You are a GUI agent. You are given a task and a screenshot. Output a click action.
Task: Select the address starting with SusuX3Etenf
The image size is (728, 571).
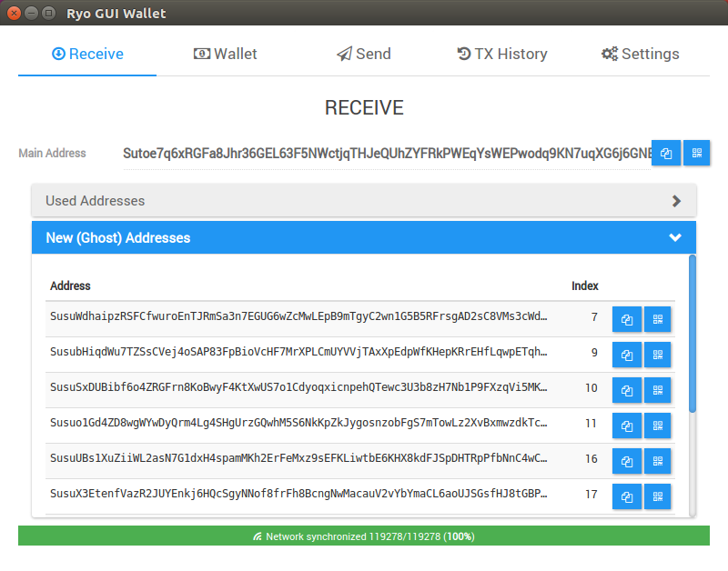tap(298, 494)
